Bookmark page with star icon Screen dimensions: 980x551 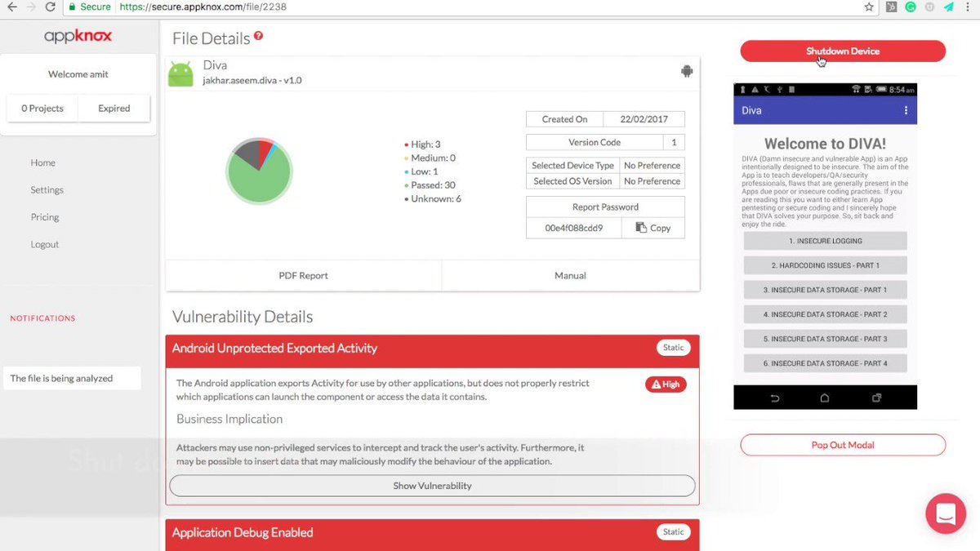[x=869, y=7]
